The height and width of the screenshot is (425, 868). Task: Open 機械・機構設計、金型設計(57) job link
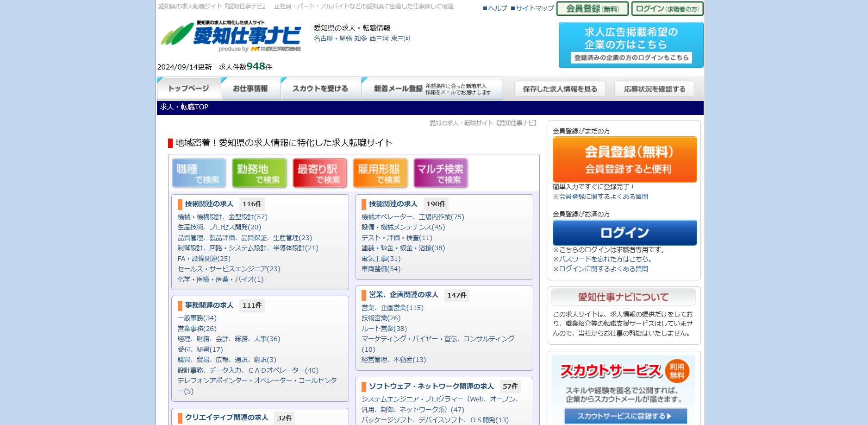(x=223, y=217)
